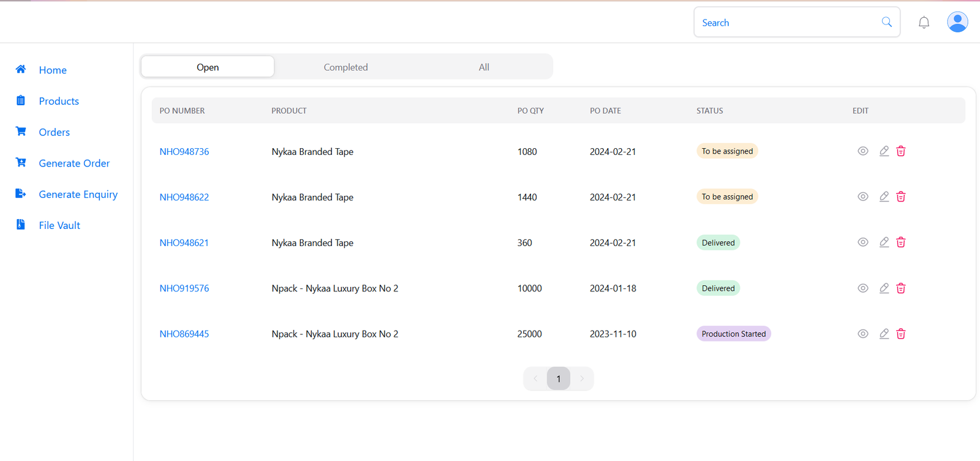This screenshot has width=980, height=461.
Task: Open Products in sidebar
Action: point(59,101)
